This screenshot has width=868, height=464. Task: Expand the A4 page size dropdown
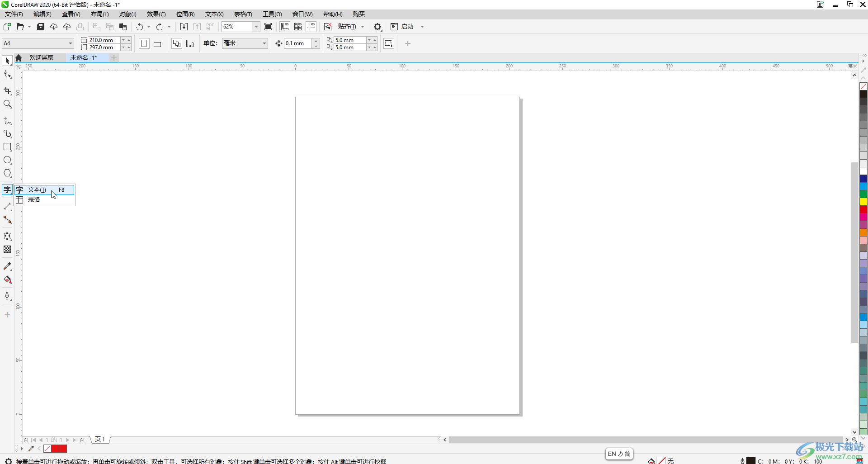click(71, 43)
